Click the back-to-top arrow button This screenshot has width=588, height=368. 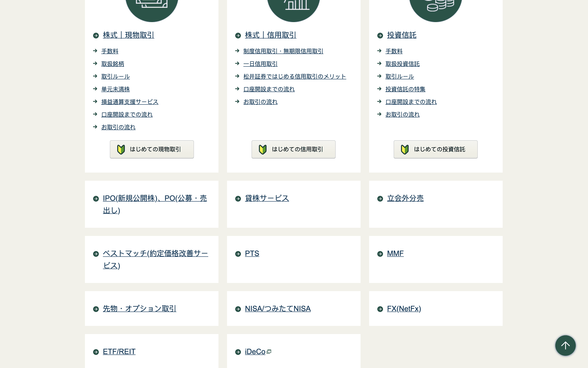[x=565, y=345]
